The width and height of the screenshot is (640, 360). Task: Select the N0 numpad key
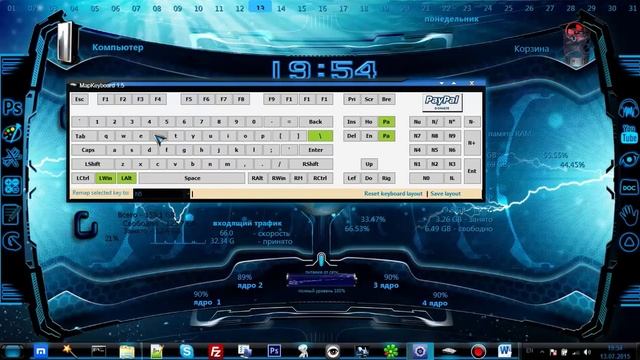426,178
